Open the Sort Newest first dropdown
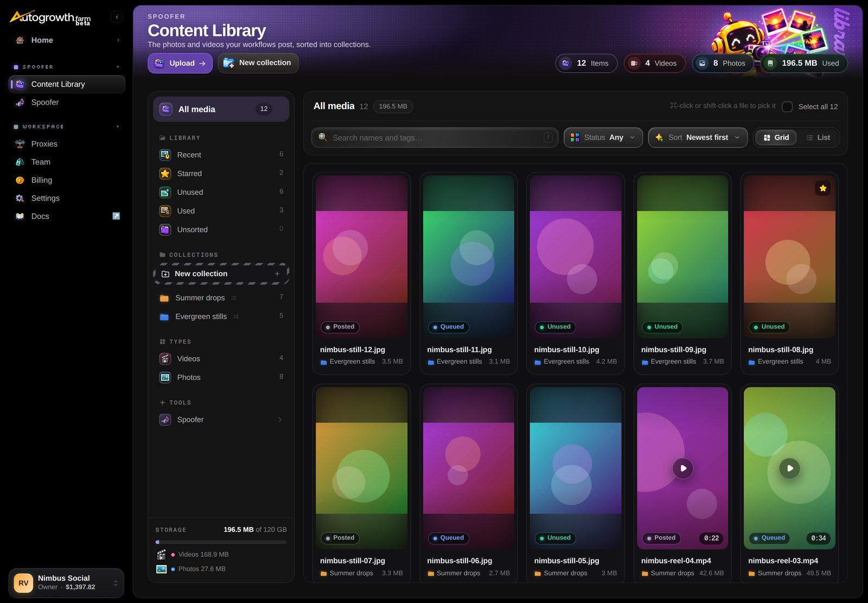868x603 pixels. 698,138
